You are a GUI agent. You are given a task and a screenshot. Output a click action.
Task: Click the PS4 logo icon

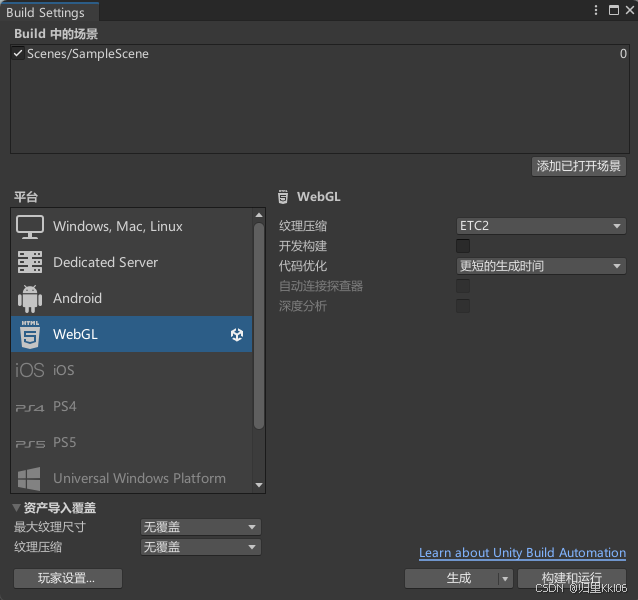(x=29, y=408)
